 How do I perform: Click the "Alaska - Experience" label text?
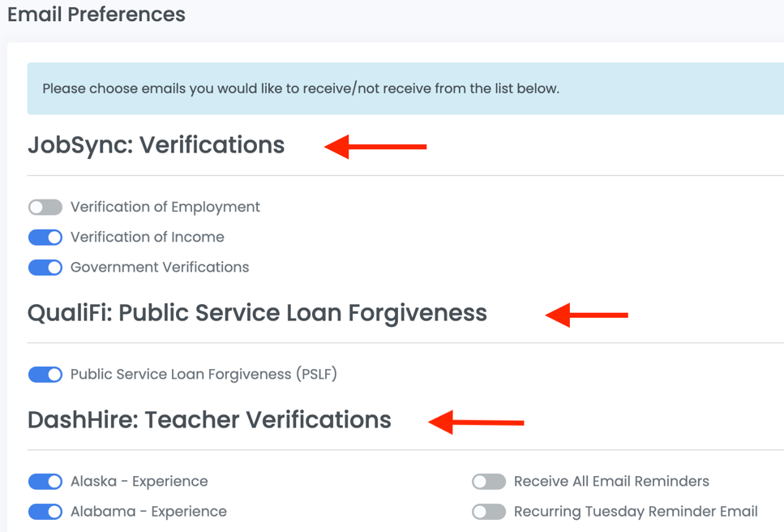(139, 481)
